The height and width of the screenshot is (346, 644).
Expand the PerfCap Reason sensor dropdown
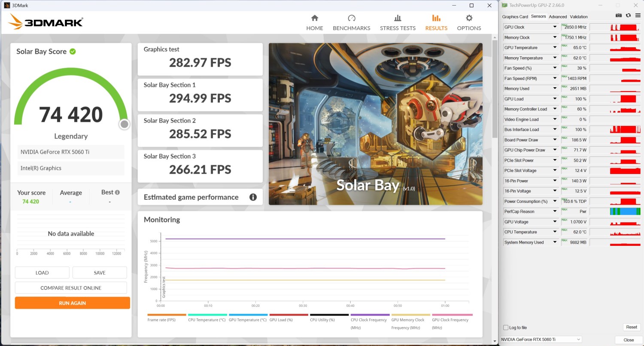[x=555, y=211]
